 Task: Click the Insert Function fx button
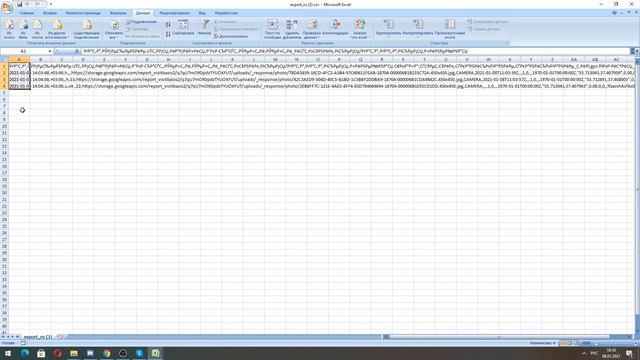[77, 51]
